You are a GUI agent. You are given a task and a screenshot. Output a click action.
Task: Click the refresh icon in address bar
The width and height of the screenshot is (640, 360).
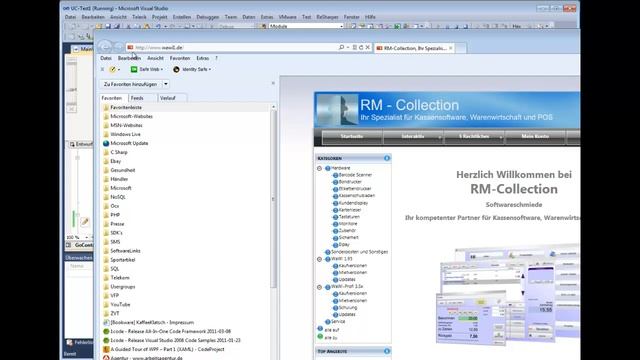coord(361,47)
